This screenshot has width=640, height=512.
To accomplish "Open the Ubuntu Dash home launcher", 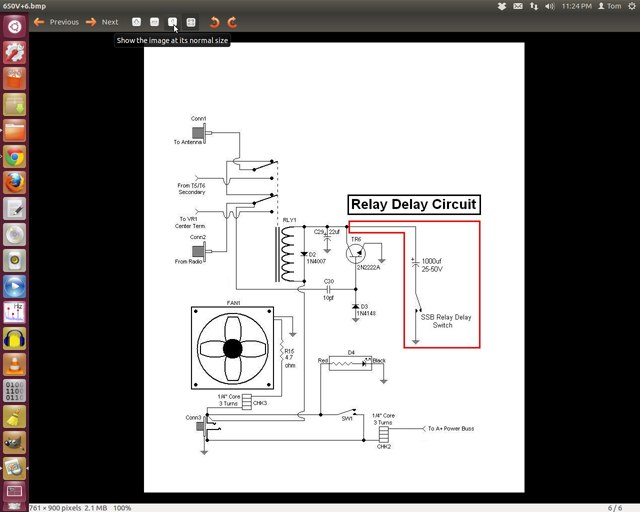I will tap(14, 26).
